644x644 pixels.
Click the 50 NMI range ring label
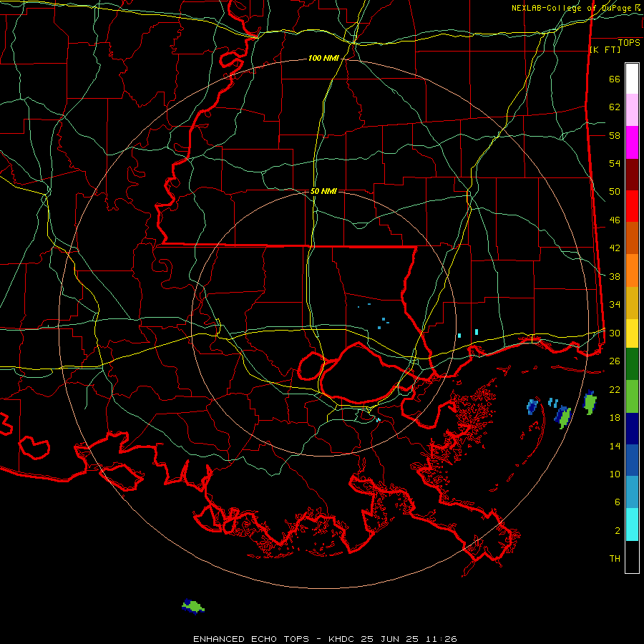pyautogui.click(x=323, y=191)
